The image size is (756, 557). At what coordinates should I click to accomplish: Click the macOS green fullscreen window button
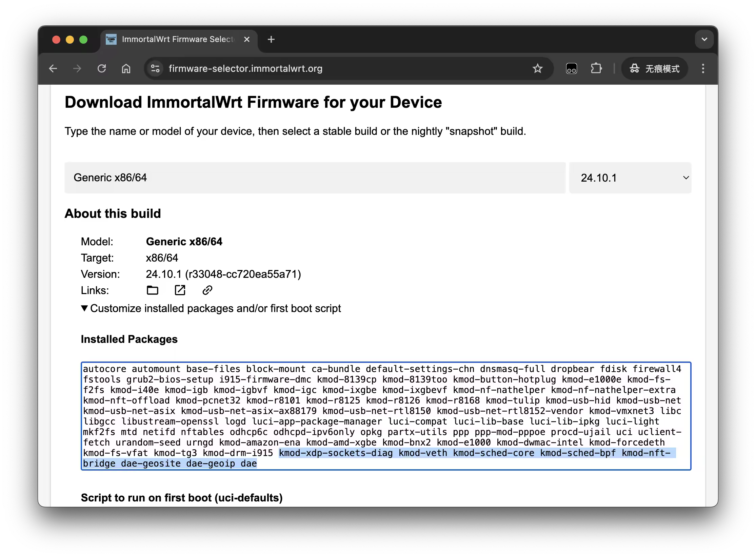(83, 40)
